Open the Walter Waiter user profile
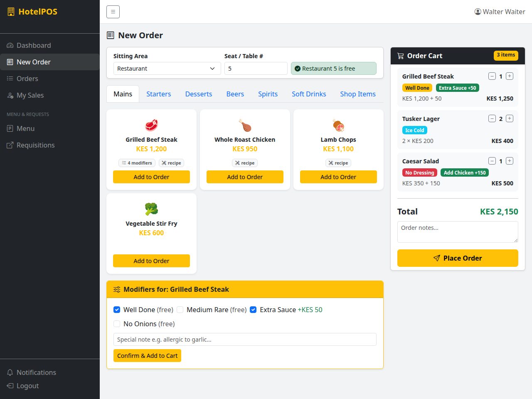The image size is (532, 399). point(500,12)
